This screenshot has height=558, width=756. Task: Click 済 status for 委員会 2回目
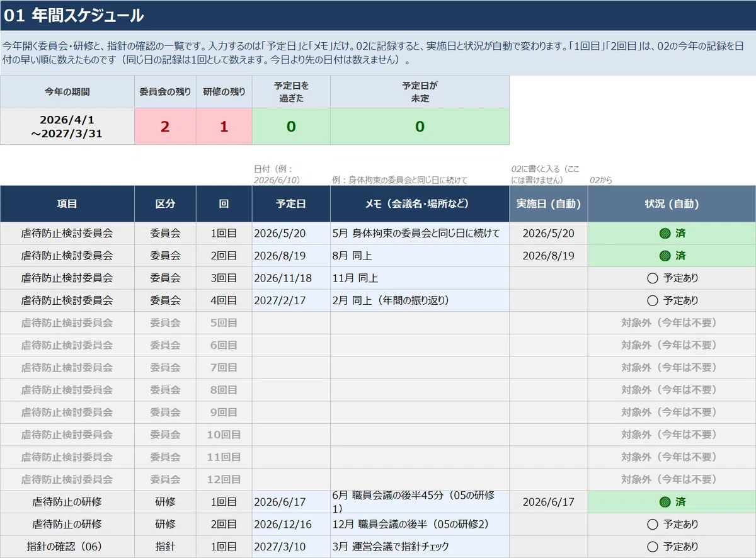pos(672,256)
